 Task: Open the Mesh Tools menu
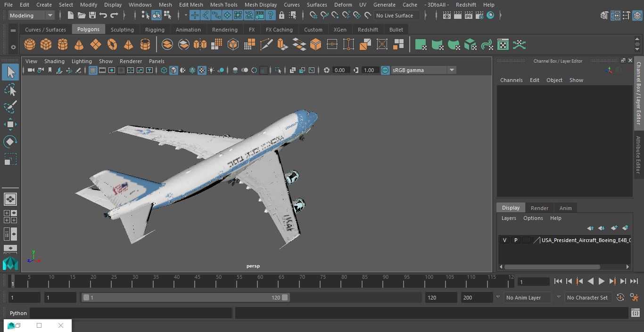tap(223, 5)
